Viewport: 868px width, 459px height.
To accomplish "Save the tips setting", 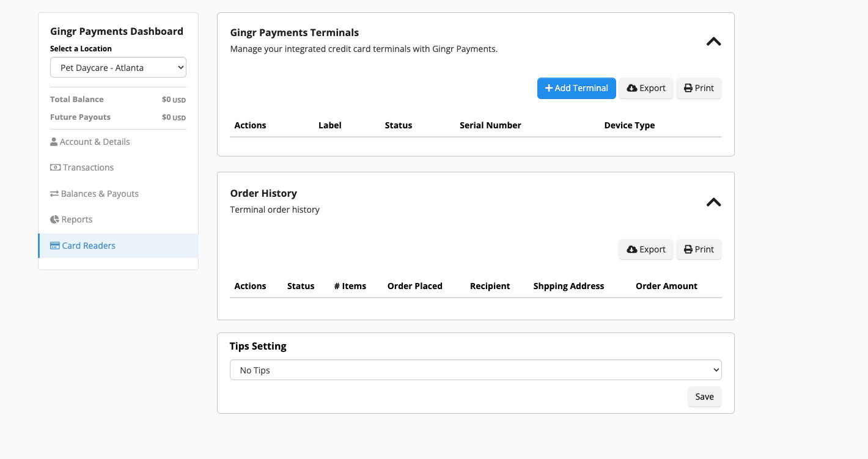I will [704, 397].
